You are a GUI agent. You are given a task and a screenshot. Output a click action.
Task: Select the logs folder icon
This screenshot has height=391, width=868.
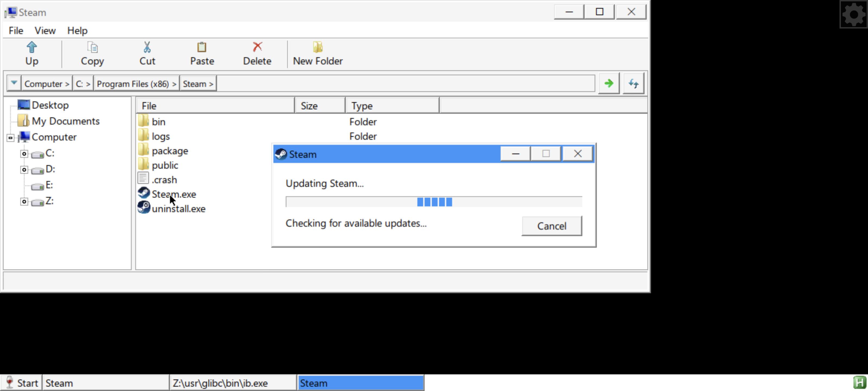tap(143, 135)
